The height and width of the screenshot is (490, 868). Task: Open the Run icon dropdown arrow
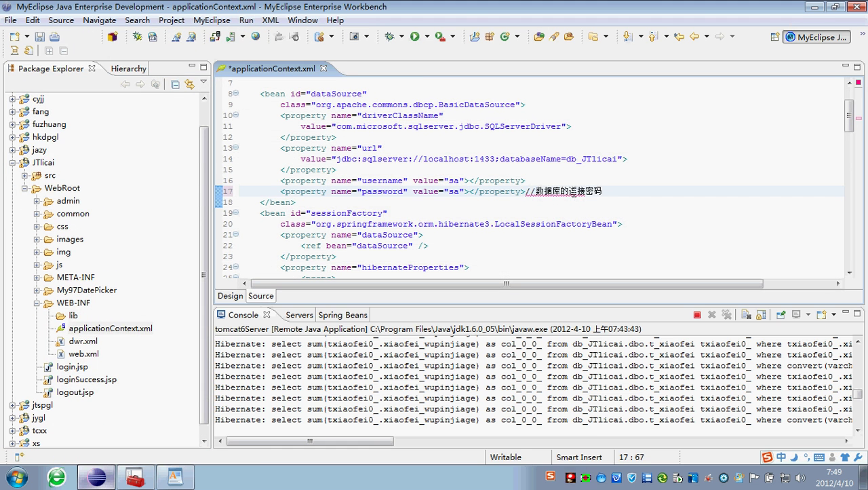427,37
